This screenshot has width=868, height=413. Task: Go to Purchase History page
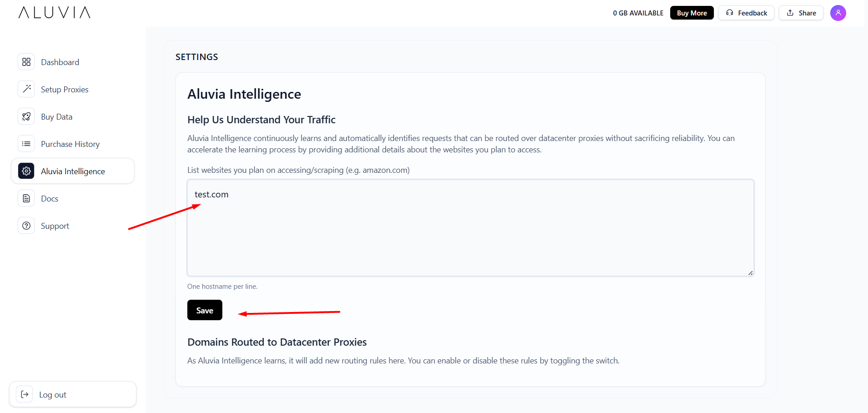coord(70,144)
